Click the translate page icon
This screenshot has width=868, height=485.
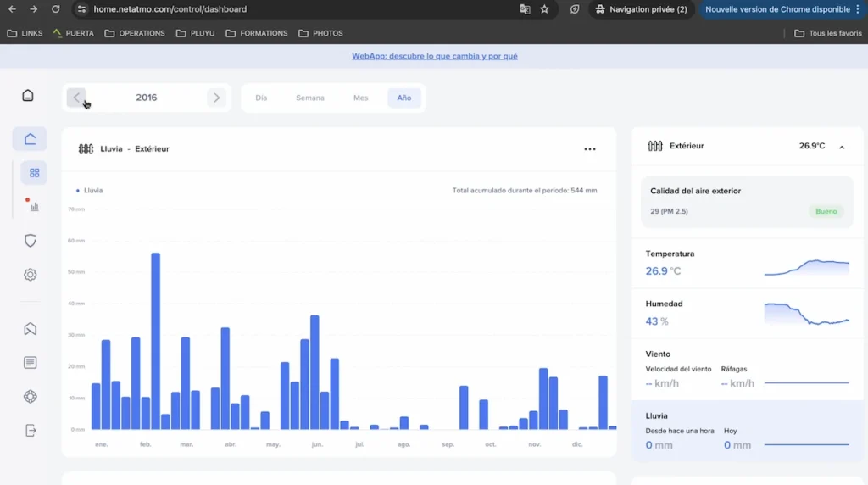pyautogui.click(x=525, y=8)
